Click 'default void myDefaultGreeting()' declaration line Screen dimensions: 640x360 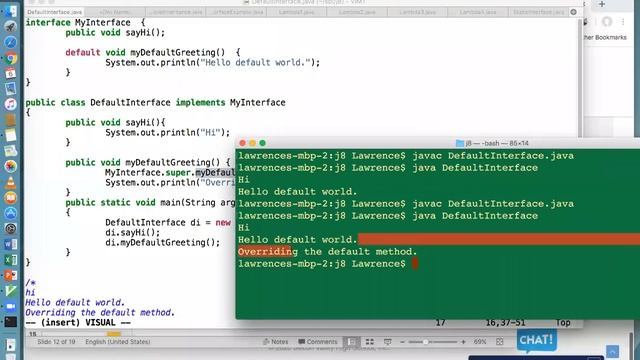pyautogui.click(x=153, y=53)
